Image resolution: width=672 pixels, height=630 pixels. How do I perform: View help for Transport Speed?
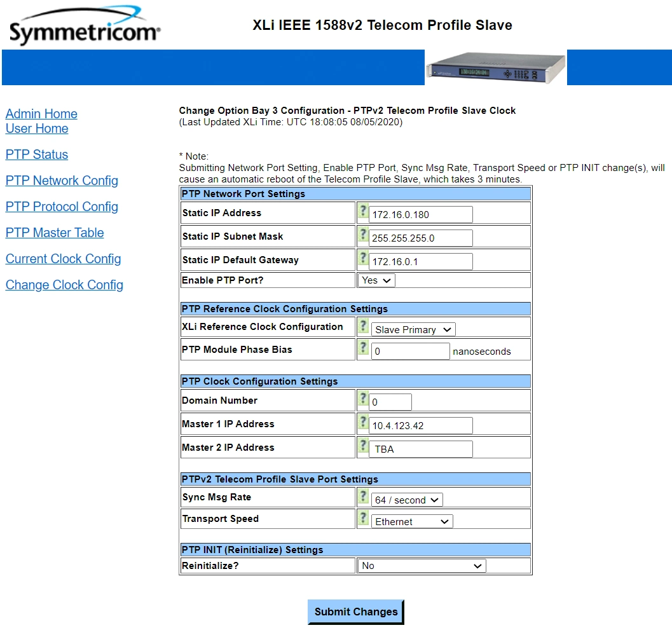pyautogui.click(x=363, y=517)
